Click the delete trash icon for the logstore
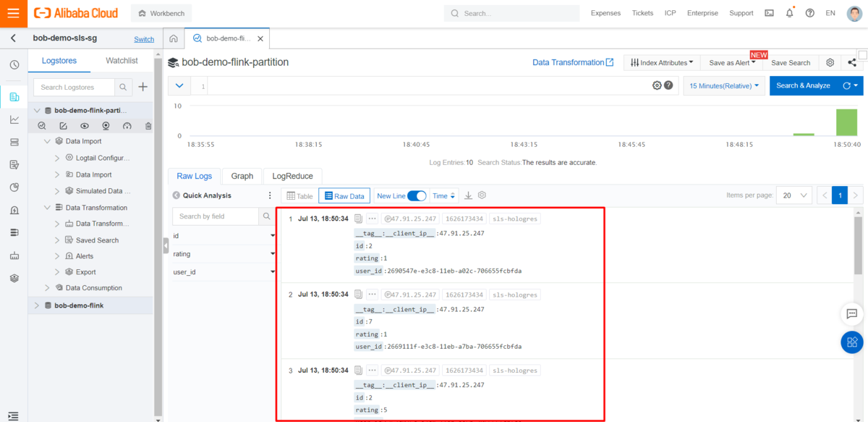The image size is (868, 422). pyautogui.click(x=148, y=126)
